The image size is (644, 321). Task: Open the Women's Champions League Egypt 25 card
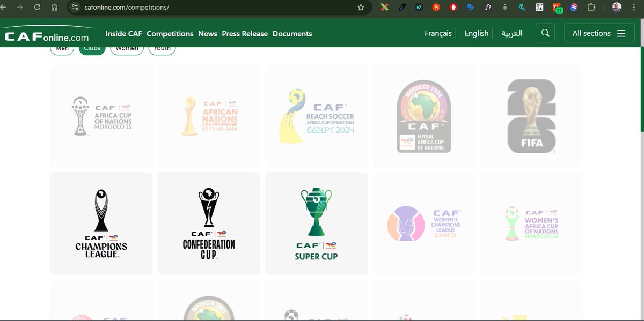424,223
